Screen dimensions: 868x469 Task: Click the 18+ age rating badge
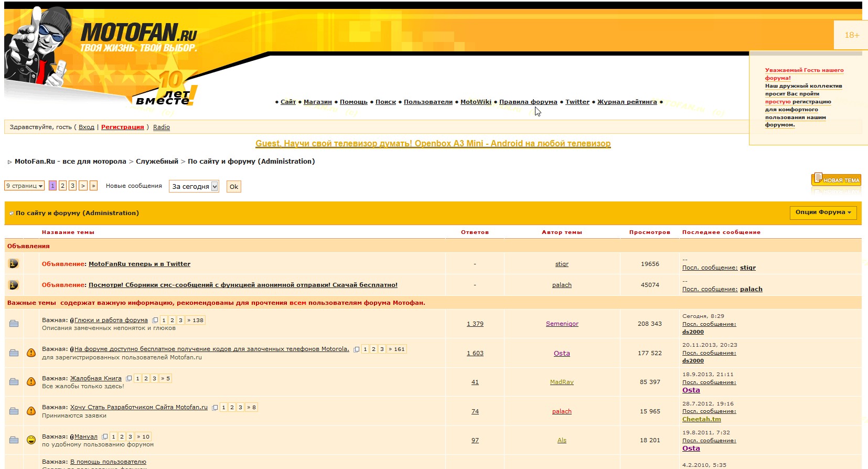point(852,35)
